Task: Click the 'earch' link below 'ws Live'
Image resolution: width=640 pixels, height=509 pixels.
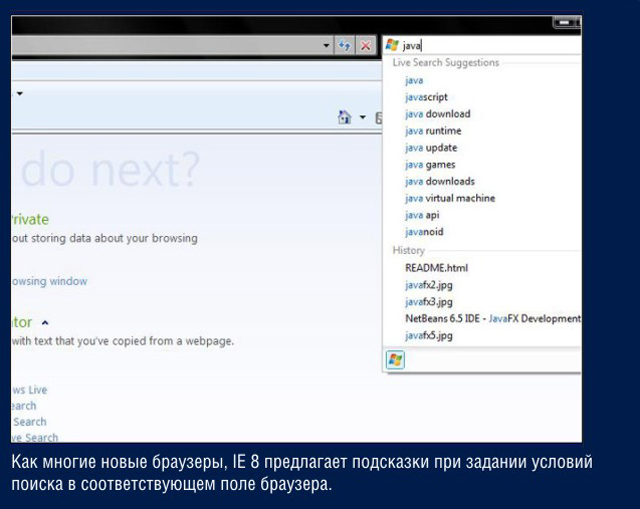Action: pos(24,406)
